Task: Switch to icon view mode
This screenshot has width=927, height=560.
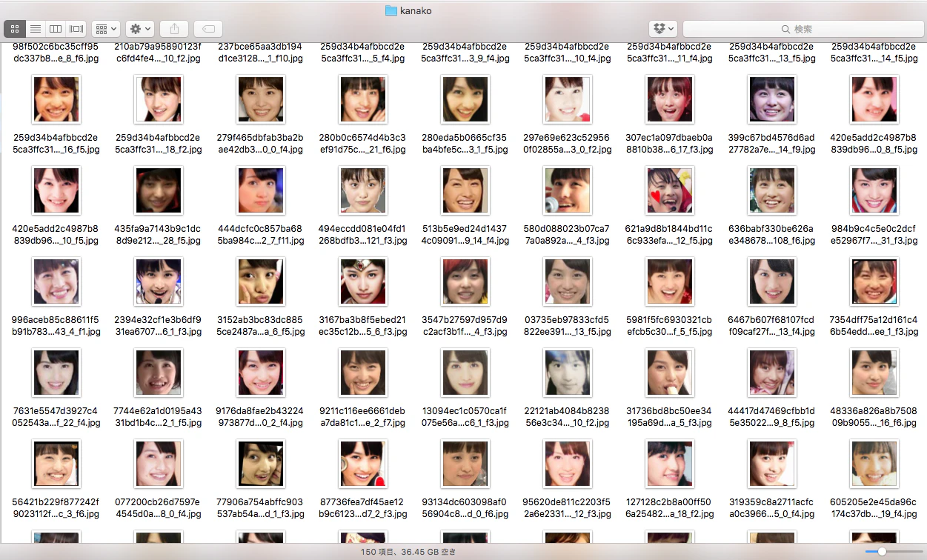Action: point(15,29)
